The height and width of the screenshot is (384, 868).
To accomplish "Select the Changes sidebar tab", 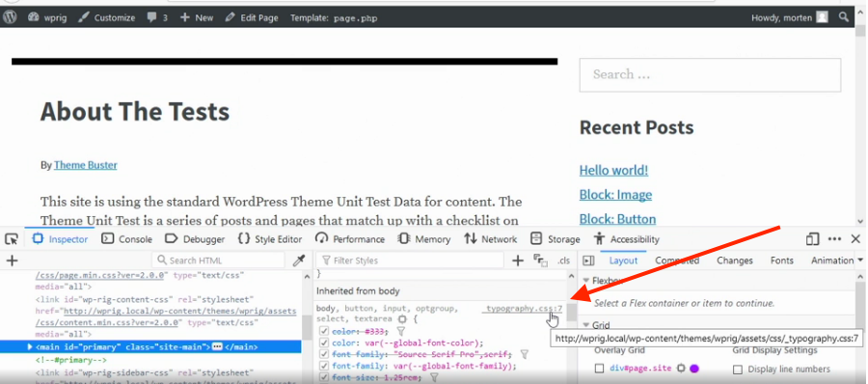I will click(x=735, y=261).
